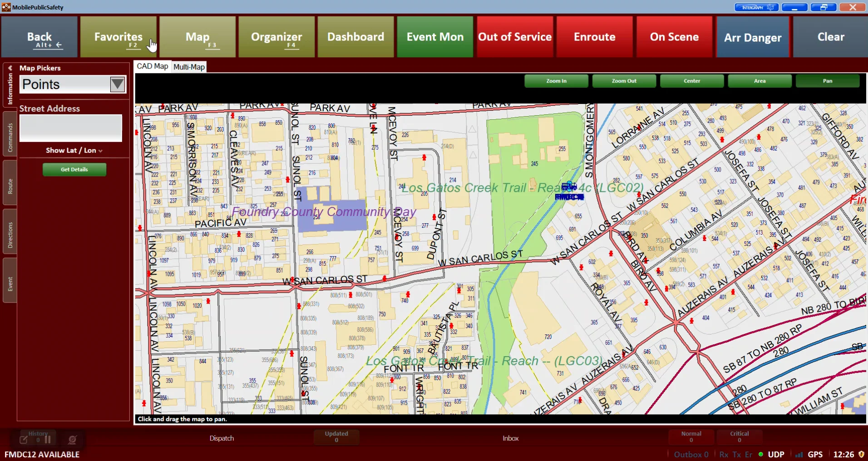868x461 pixels.
Task: Click the shield alert icon beside the clock
Action: point(861,454)
